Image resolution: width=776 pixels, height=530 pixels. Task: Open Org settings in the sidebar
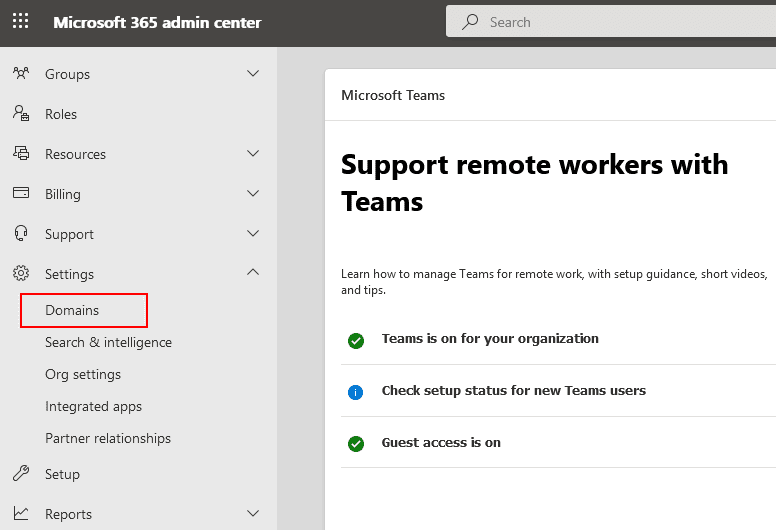[83, 374]
